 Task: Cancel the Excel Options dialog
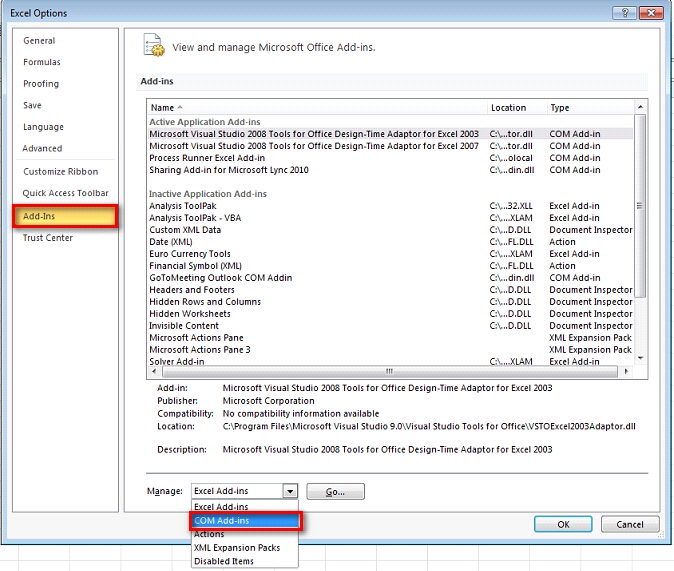630,524
